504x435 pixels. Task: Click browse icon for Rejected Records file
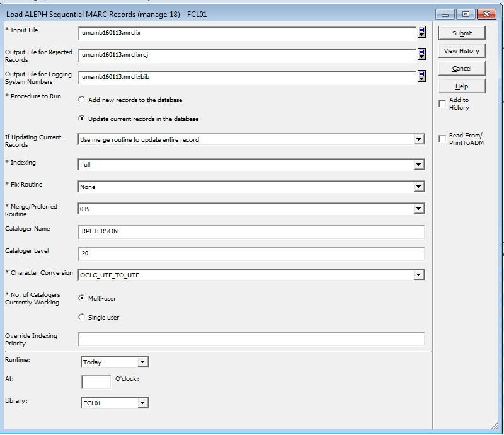[421, 55]
